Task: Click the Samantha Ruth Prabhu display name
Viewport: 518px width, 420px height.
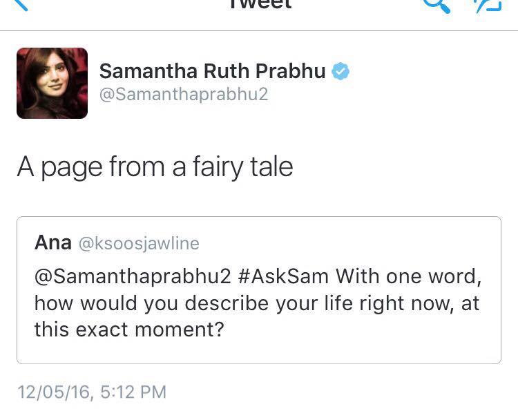Action: [212, 71]
